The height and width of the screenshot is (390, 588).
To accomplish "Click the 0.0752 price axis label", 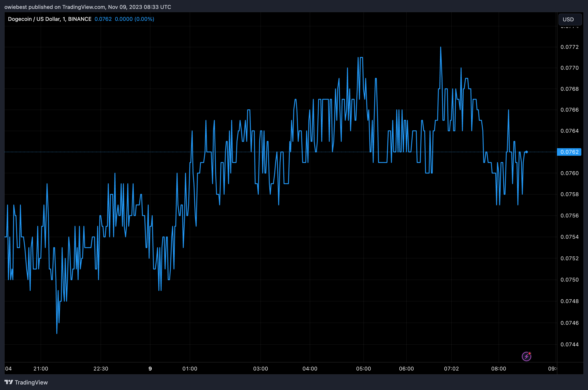I will (x=570, y=258).
